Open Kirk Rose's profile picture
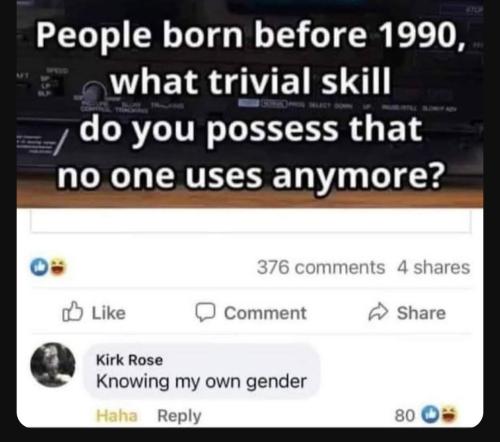500x442 pixels. pos(53,365)
